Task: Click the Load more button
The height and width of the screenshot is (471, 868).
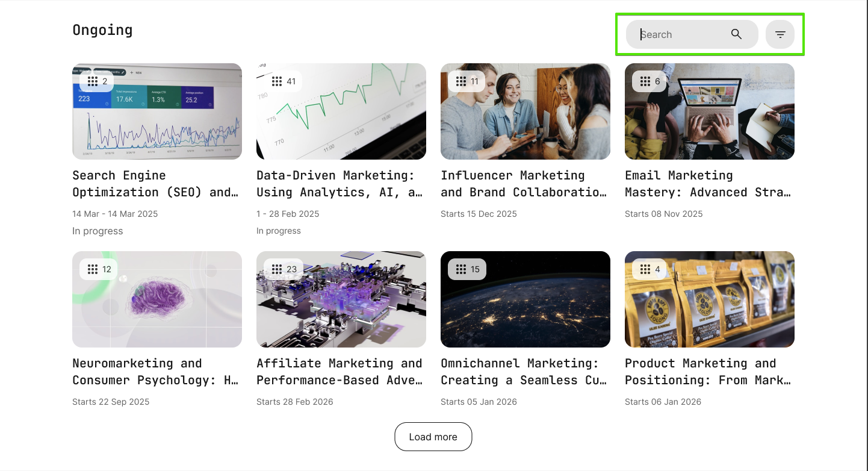Action: click(x=433, y=437)
